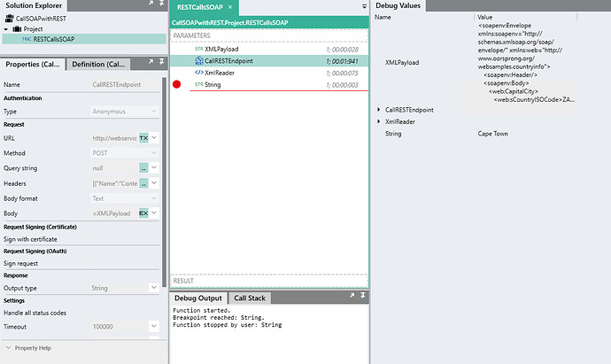Switch to the Definition tab
Image resolution: width=611 pixels, height=364 pixels.
pos(98,65)
